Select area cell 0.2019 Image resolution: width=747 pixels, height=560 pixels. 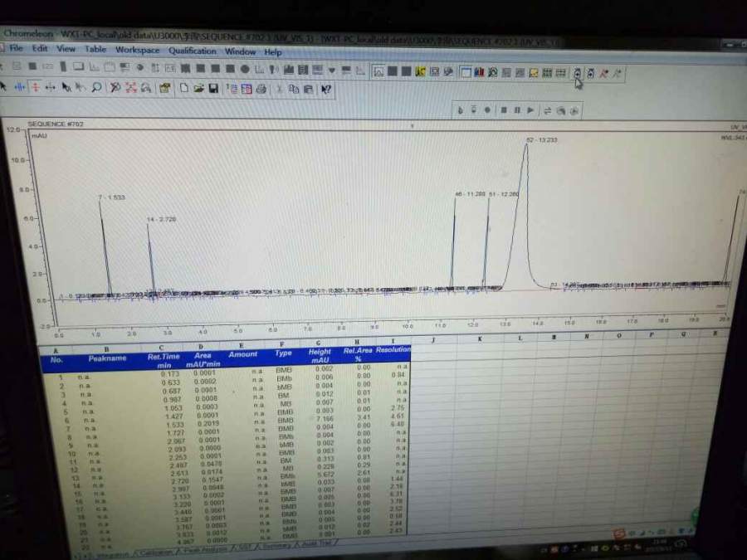tap(209, 423)
